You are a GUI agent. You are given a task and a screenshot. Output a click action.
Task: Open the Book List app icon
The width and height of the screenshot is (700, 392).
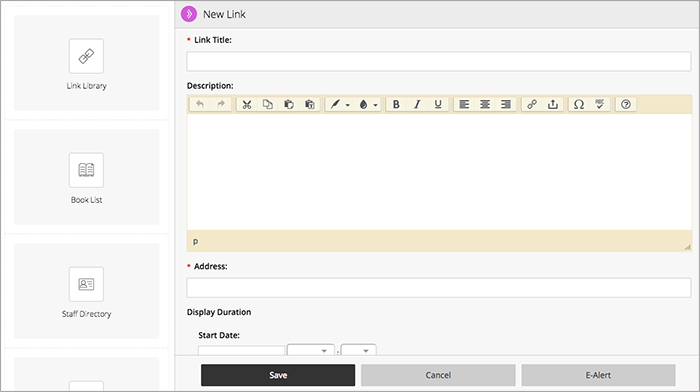coord(86,170)
